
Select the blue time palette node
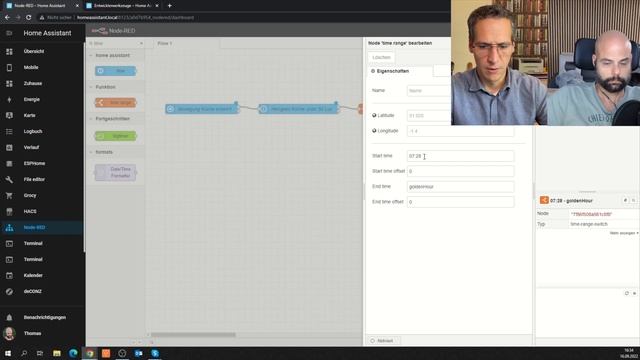pyautogui.click(x=116, y=71)
